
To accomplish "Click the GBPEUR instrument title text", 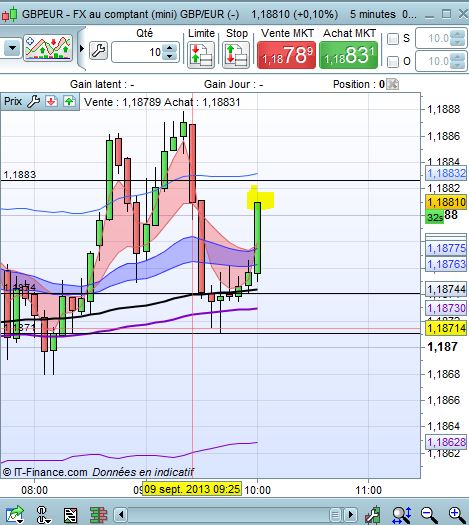I will (130, 14).
